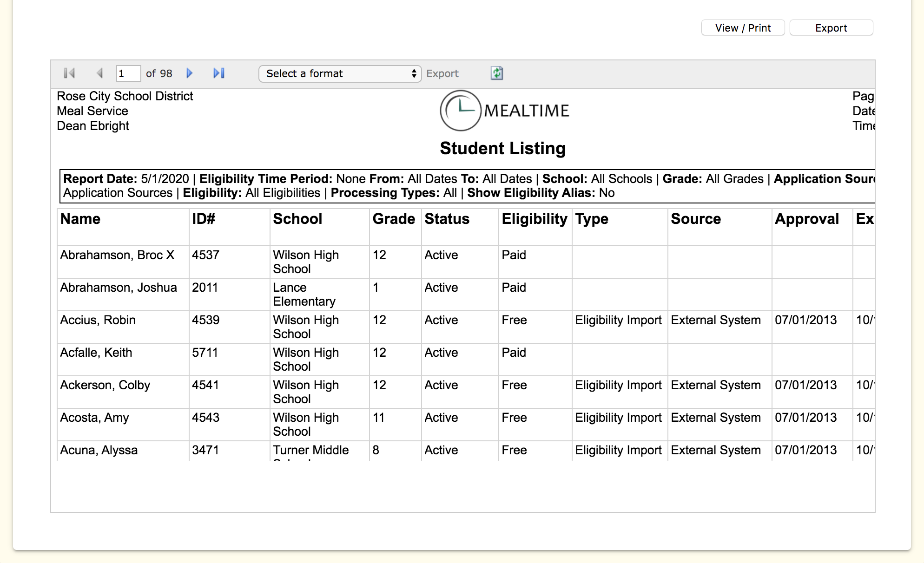
Task: Jump to last page of report
Action: click(219, 73)
